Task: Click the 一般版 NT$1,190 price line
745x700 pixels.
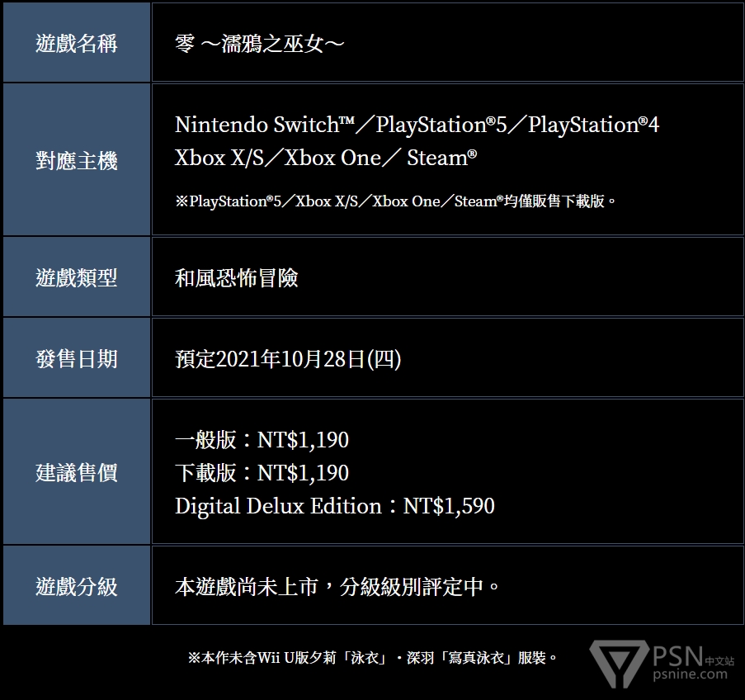Action: 262,439
